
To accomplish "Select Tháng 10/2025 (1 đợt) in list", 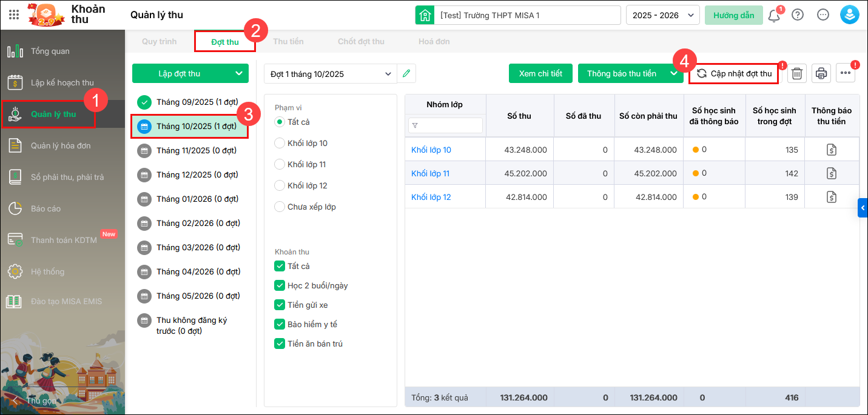I will click(190, 126).
